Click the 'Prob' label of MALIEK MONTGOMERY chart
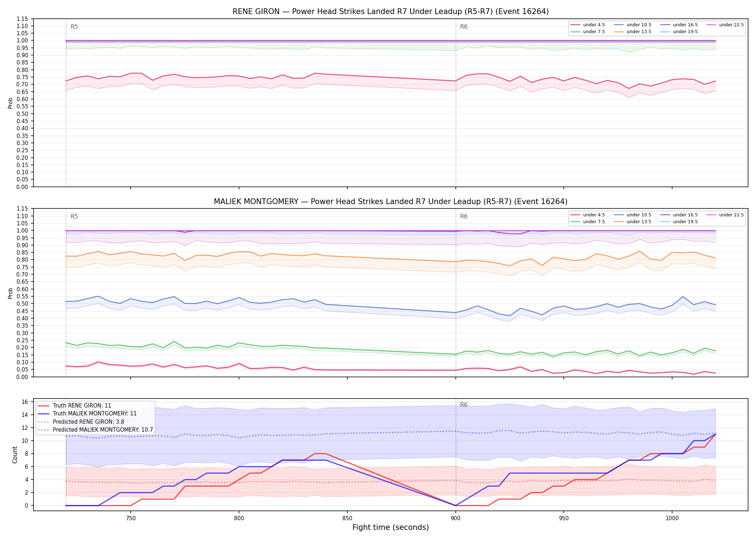Viewport: 756px width, 540px height. (x=10, y=293)
